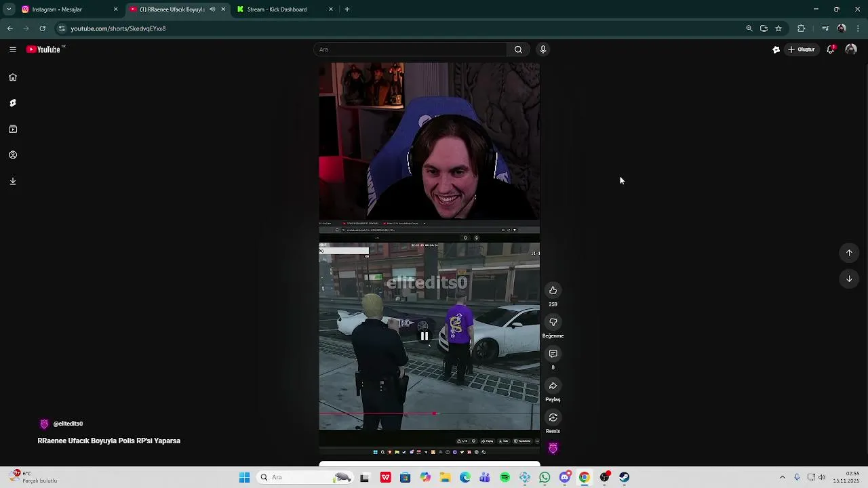This screenshot has height=488, width=868.
Task: Seek on the red Short progress bar
Action: click(x=429, y=413)
